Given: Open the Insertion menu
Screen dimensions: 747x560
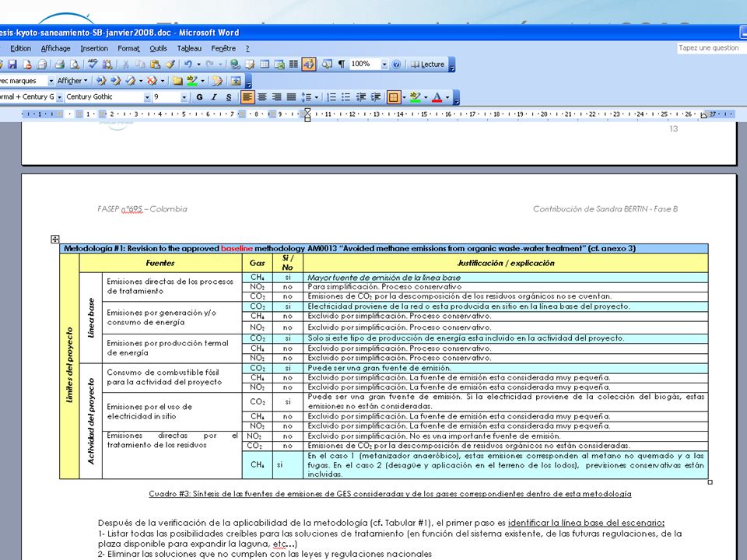Looking at the screenshot, I should coord(94,48).
